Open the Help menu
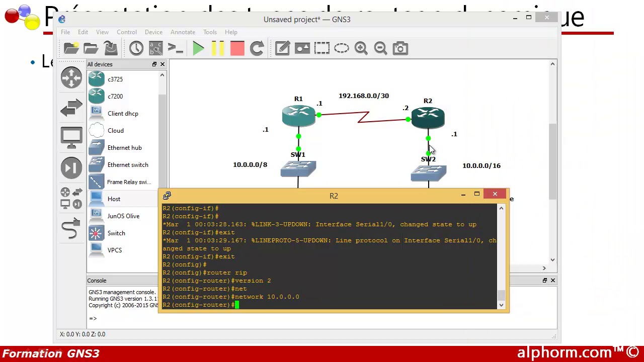644x362 pixels. tap(231, 32)
